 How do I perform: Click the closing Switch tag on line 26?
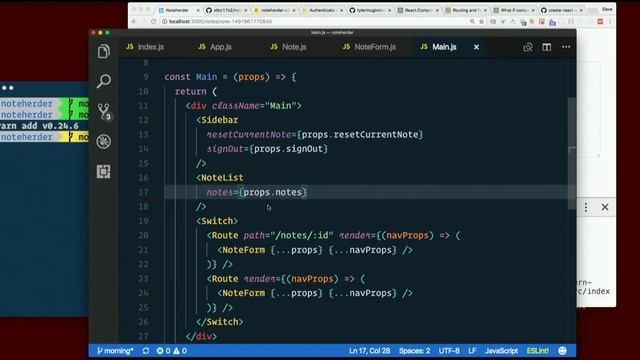pos(220,322)
